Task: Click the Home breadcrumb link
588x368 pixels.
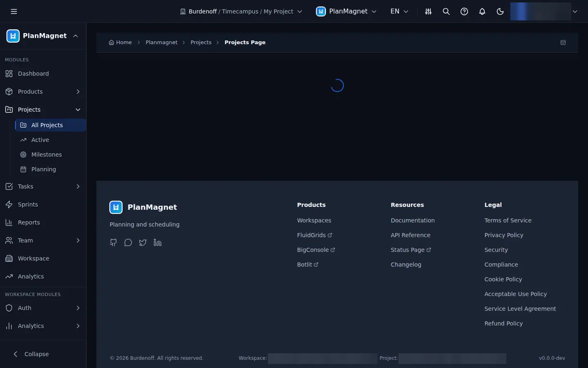Action: click(x=120, y=43)
